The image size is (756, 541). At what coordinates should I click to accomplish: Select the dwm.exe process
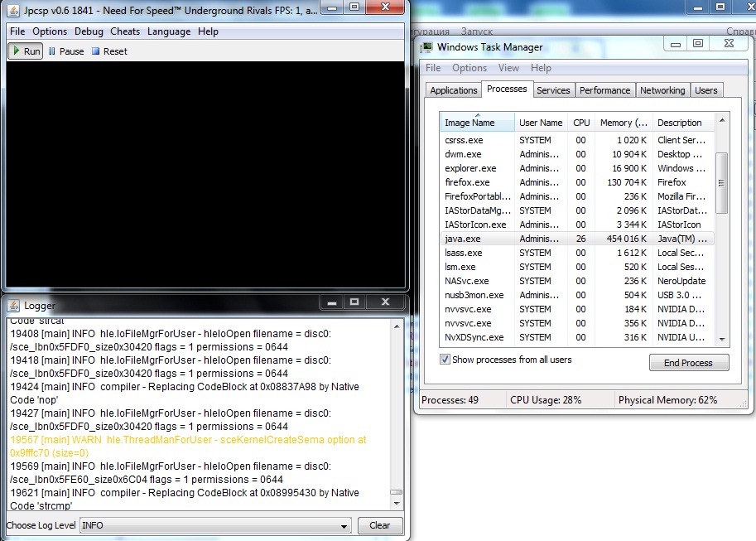click(x=577, y=154)
